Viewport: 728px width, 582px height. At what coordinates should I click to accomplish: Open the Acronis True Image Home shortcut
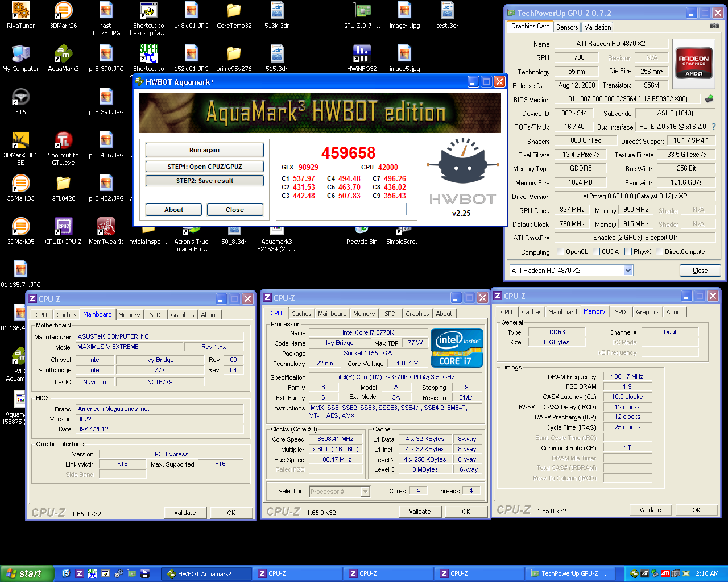click(x=191, y=239)
